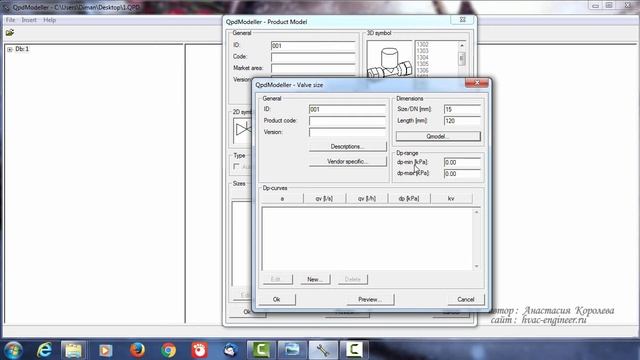Image resolution: width=640 pixels, height=360 pixels.
Task: Select Db:1 in the tree
Action: (x=22, y=49)
